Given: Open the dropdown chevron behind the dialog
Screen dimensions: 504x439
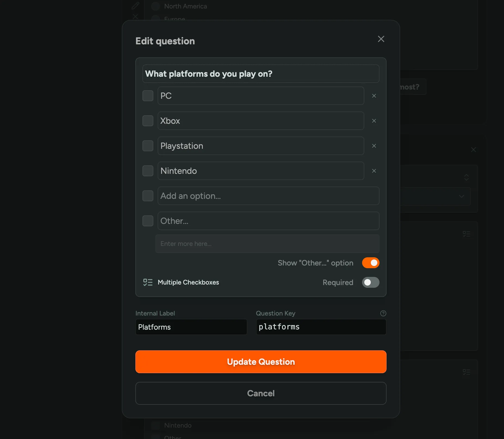Looking at the screenshot, I should coord(461,196).
